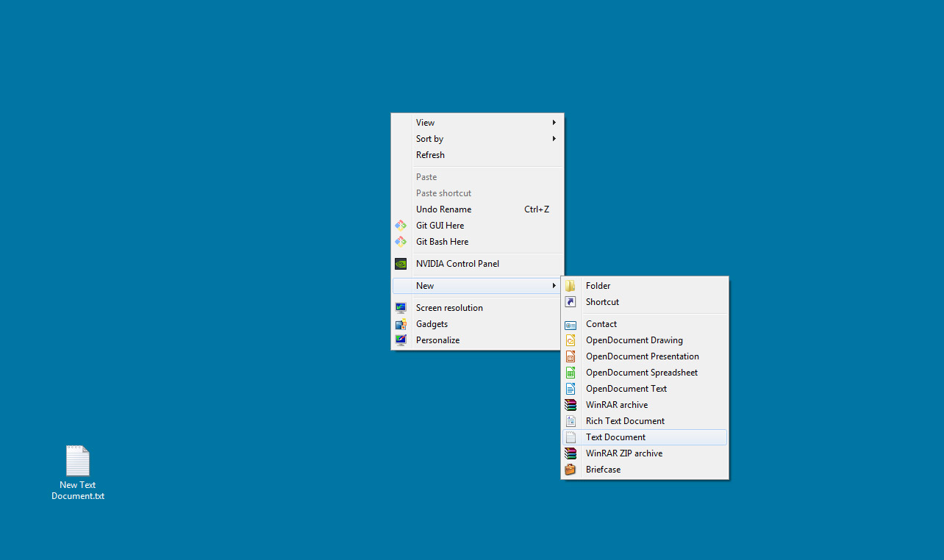Viewport: 944px width, 560px height.
Task: Create new OpenDocument Spreadsheet
Action: click(x=645, y=373)
